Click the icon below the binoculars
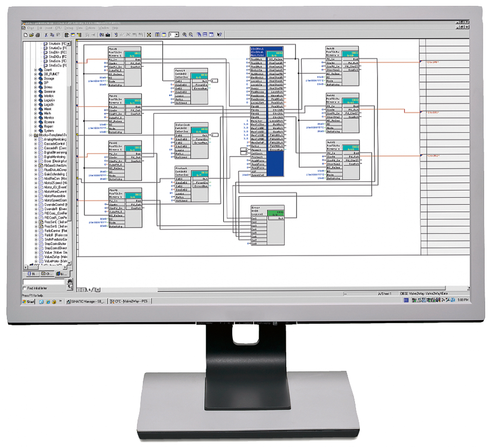 point(70,287)
